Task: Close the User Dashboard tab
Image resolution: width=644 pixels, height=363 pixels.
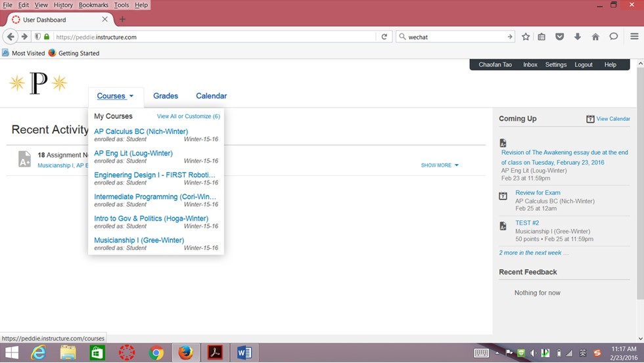Action: coord(104,19)
